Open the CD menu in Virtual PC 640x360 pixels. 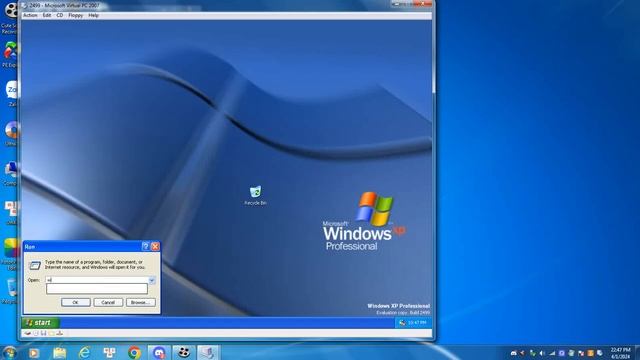(60, 15)
